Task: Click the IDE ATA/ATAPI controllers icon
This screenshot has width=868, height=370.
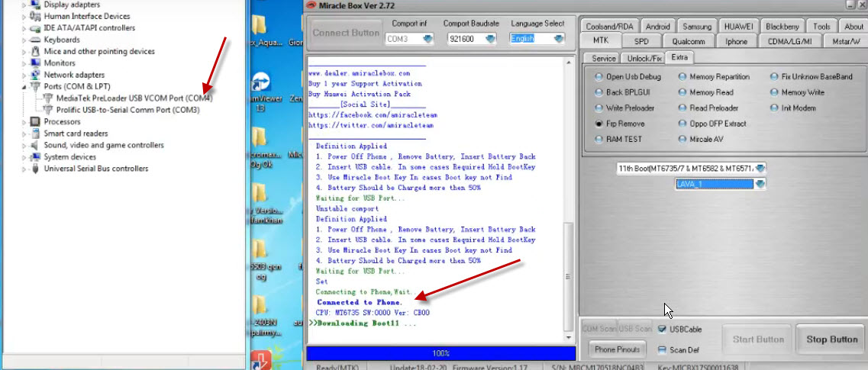Action: coord(35,27)
